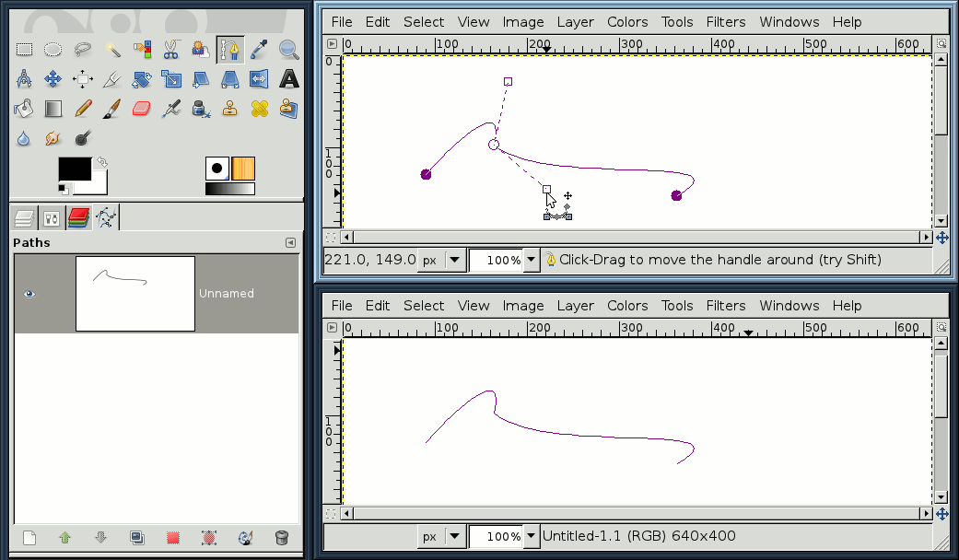Choose the Perspective Clone tool
959x560 pixels.
[288, 109]
